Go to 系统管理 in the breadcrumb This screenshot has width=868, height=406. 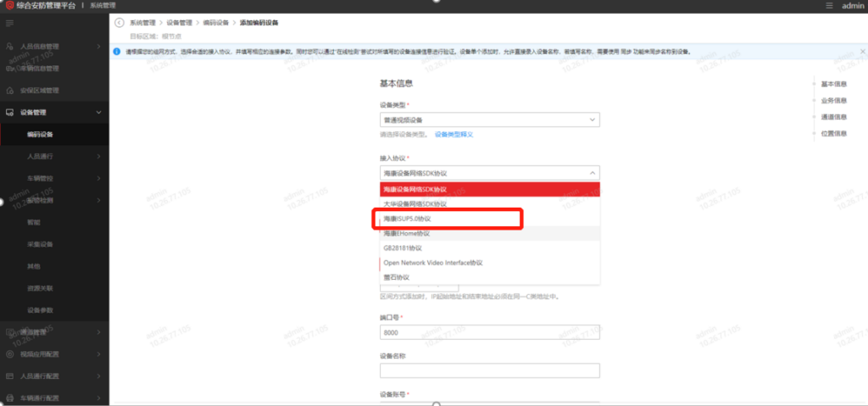142,23
